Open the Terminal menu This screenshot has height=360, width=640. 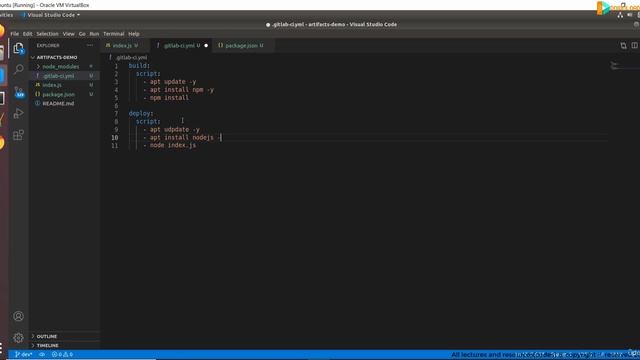point(113,34)
